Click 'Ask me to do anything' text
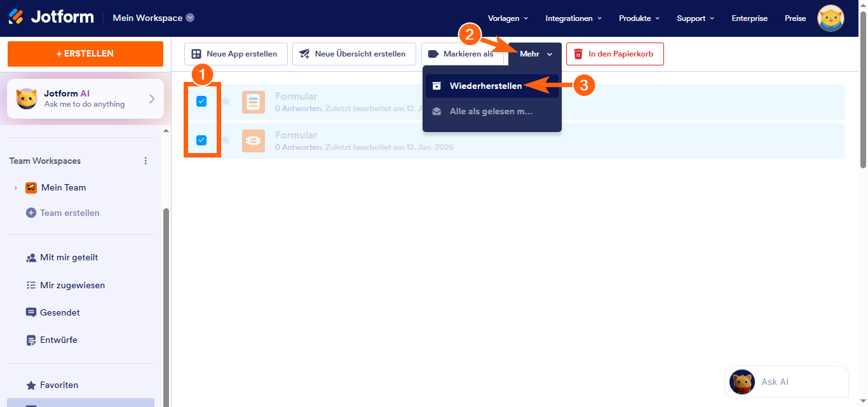This screenshot has height=407, width=868. tap(85, 104)
